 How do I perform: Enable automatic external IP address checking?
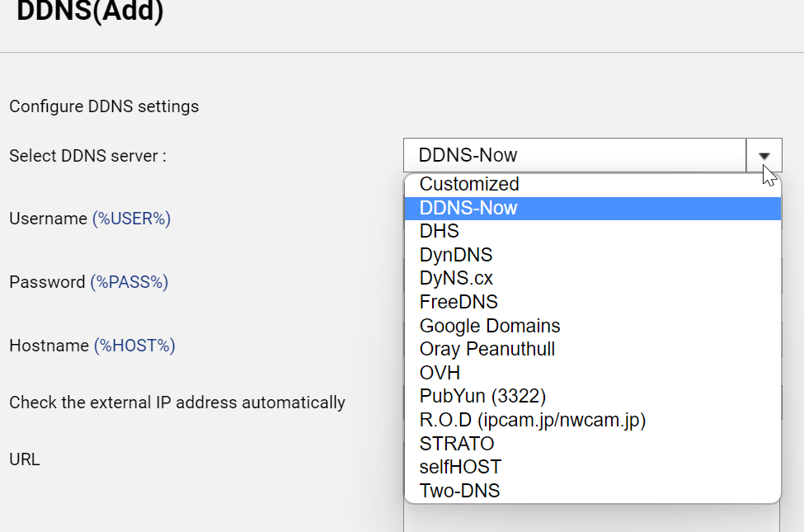coord(176,403)
